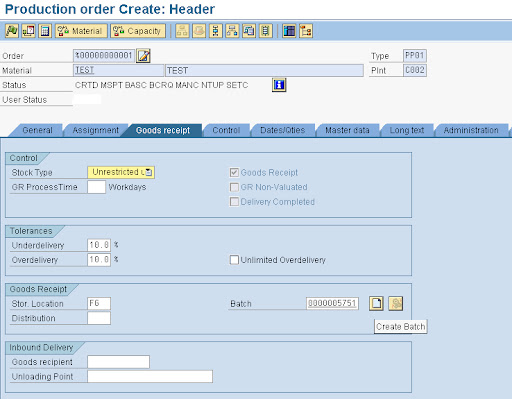Open the Stock Type dropdown

click(x=121, y=172)
